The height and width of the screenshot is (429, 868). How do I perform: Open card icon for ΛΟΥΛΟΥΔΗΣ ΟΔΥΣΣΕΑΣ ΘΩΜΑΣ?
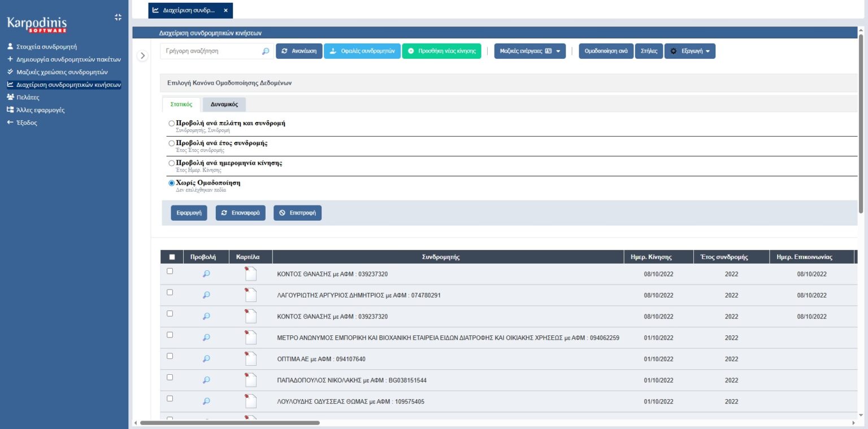(250, 401)
